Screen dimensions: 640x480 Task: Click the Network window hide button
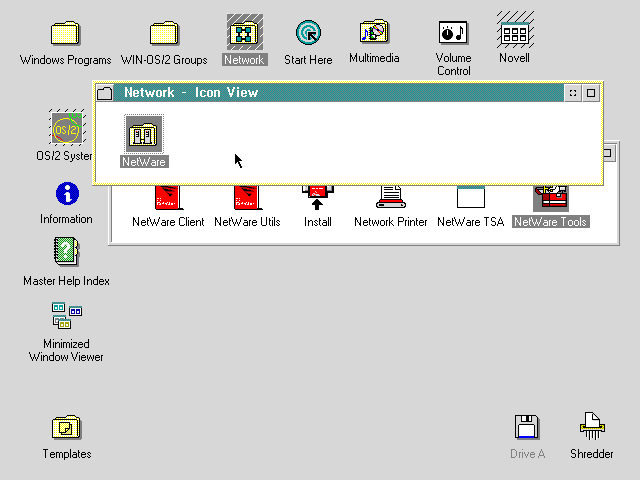click(x=573, y=93)
